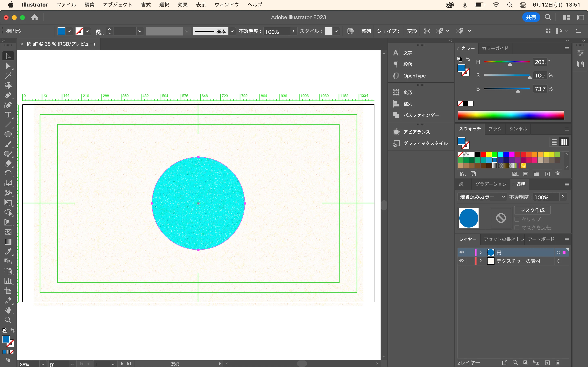Open the 効果 menu
This screenshot has width=588, height=367.
point(183,5)
